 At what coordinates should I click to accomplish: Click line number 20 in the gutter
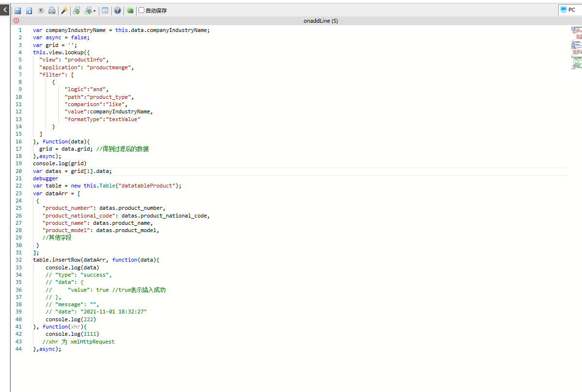pos(19,171)
